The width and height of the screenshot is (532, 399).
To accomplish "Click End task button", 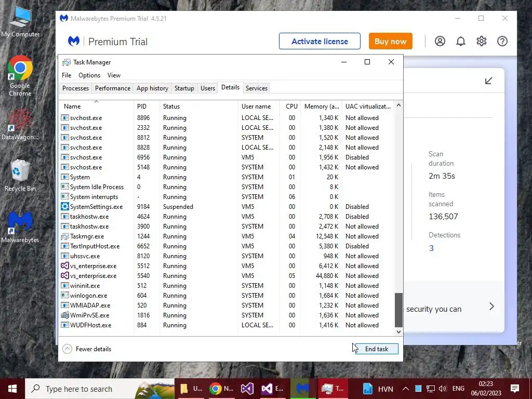I will (376, 349).
